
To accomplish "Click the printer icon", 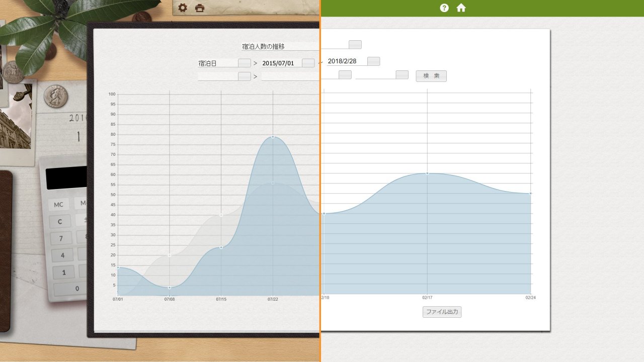I will 200,8.
